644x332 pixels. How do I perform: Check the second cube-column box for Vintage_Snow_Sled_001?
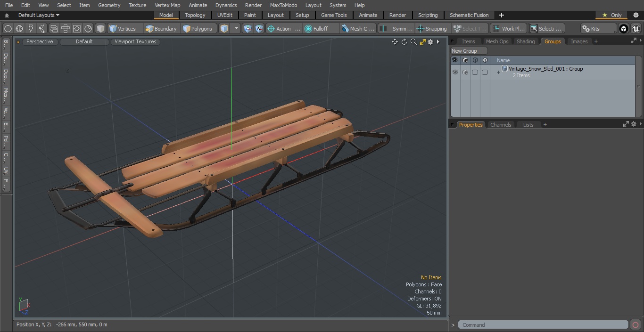tap(485, 72)
